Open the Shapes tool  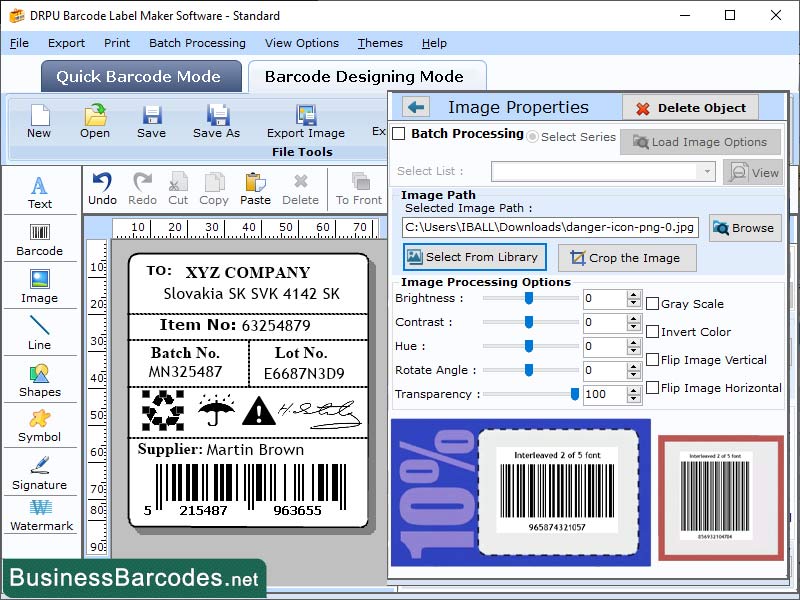[40, 382]
